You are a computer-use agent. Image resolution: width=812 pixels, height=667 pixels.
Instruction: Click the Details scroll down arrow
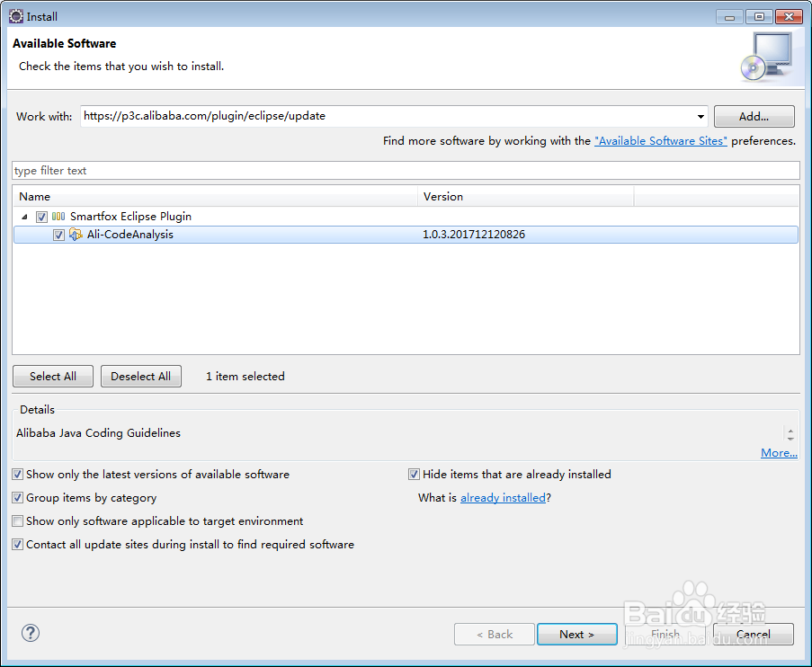coord(790,438)
